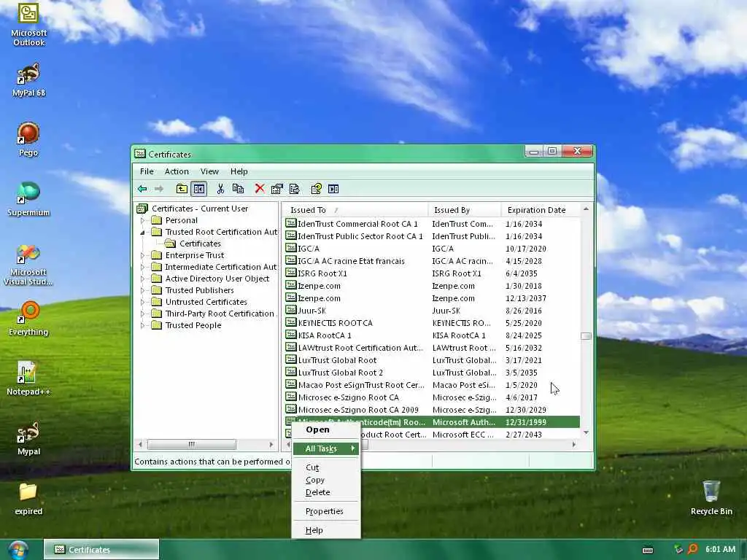The height and width of the screenshot is (560, 747).
Task: Select the ISRG Root X1 certificate row
Action: (x=432, y=273)
